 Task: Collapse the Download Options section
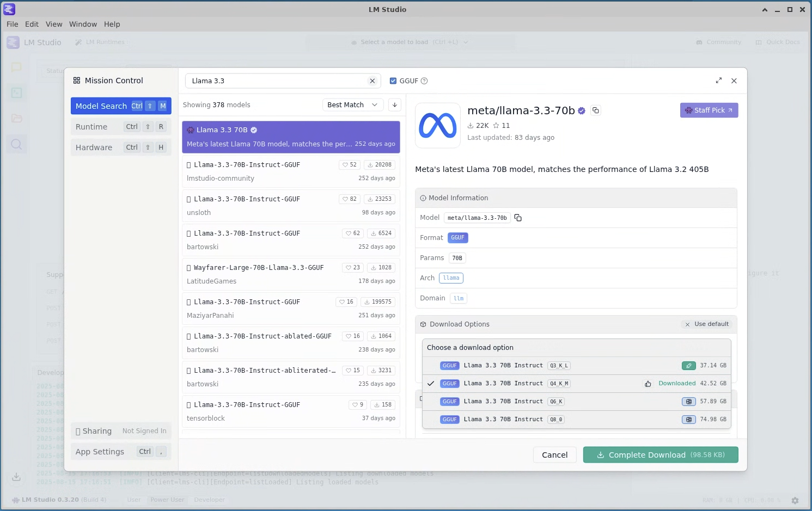pyautogui.click(x=459, y=324)
